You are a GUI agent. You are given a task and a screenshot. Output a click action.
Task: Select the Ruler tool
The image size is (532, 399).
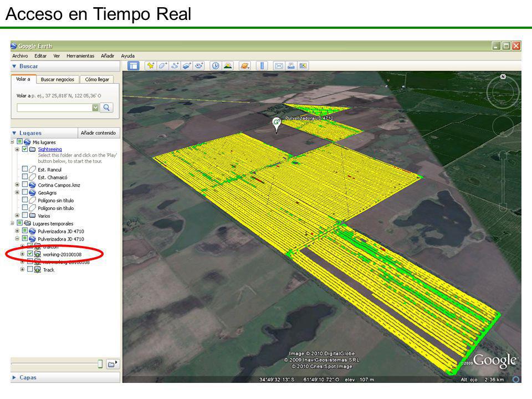(x=262, y=66)
